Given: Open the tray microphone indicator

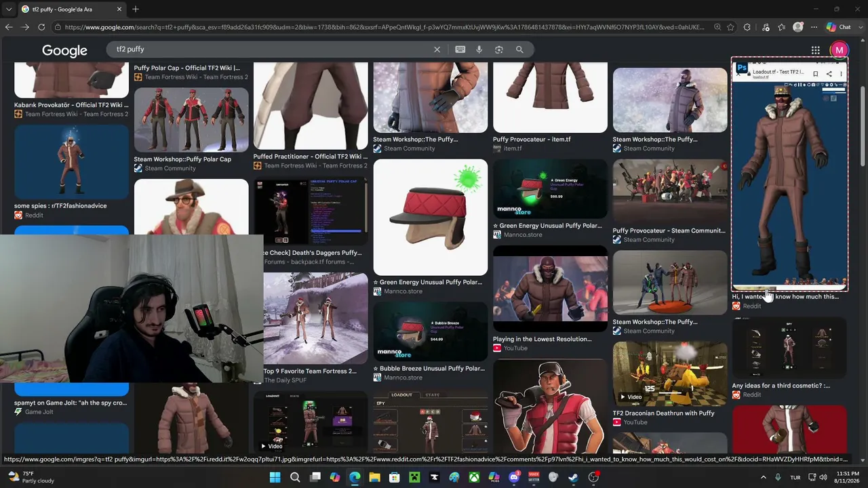Looking at the screenshot, I should [778, 477].
